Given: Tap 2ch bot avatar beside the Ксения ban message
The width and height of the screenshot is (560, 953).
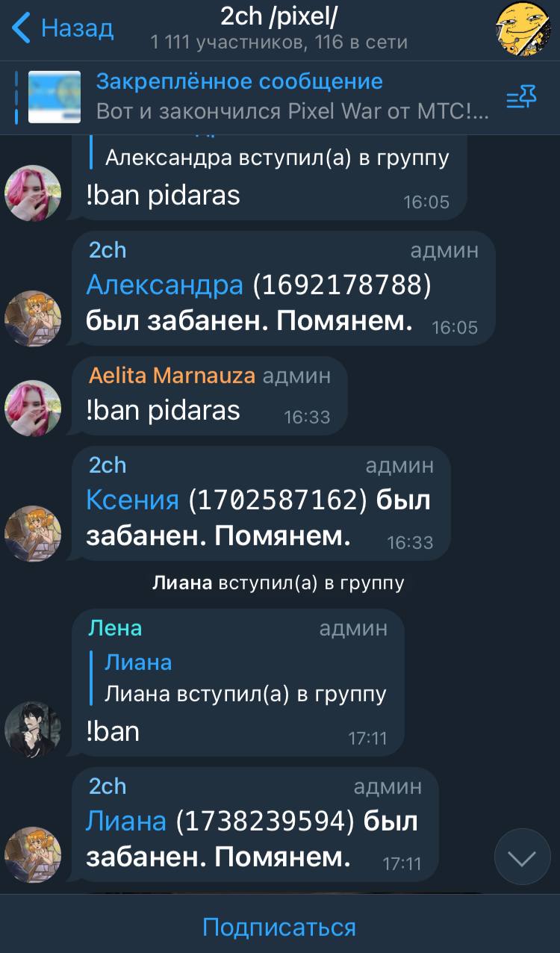Looking at the screenshot, I should click(x=33, y=533).
